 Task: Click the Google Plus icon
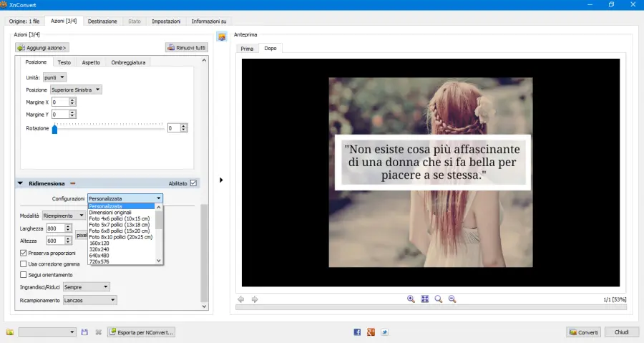371,332
